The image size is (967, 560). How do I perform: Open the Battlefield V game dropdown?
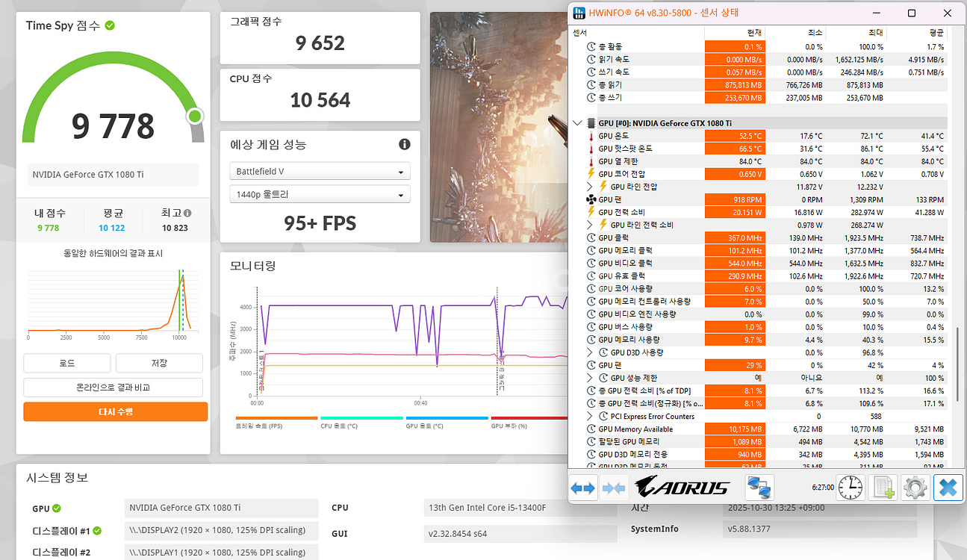tap(320, 171)
